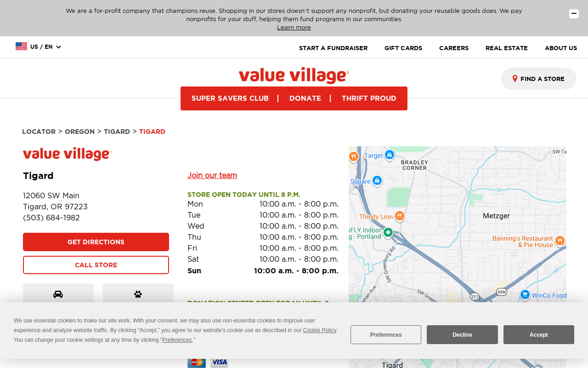
Task: Click the red pin icon in Find a Store
Action: click(515, 79)
